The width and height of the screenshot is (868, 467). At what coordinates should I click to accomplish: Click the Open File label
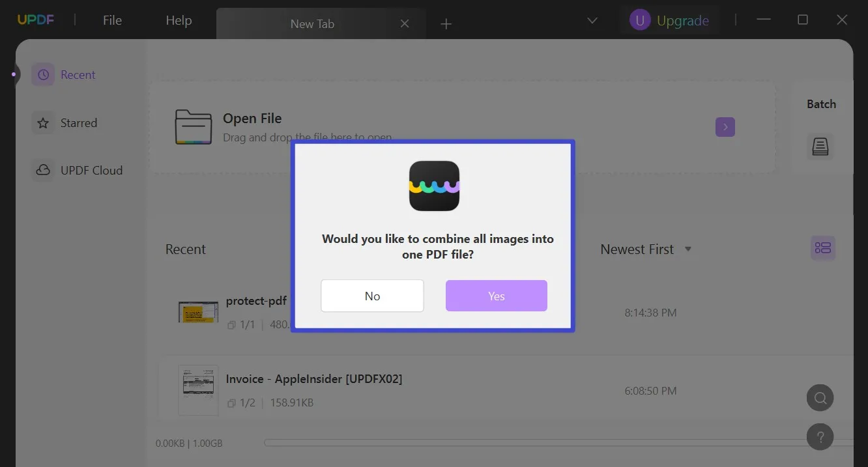pyautogui.click(x=252, y=119)
